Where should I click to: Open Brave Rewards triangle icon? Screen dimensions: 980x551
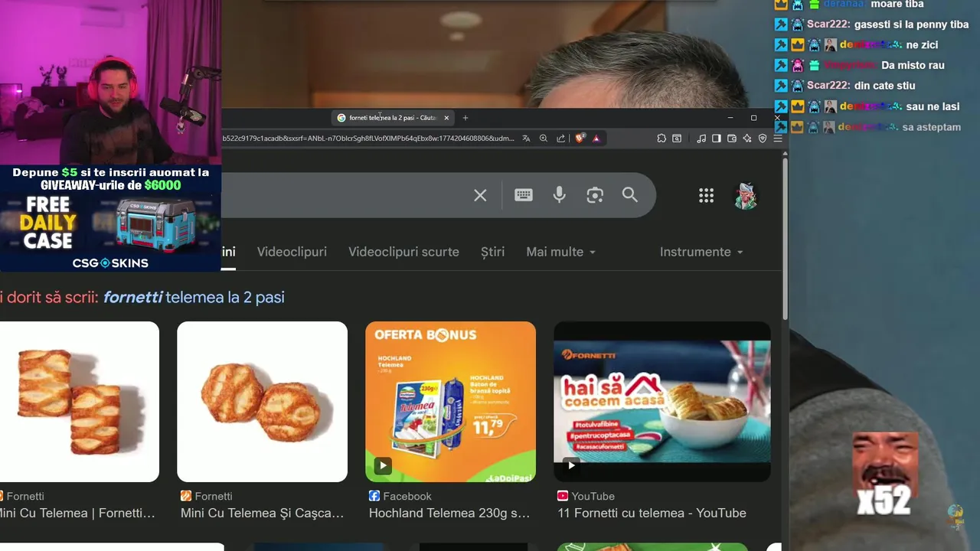pyautogui.click(x=596, y=139)
